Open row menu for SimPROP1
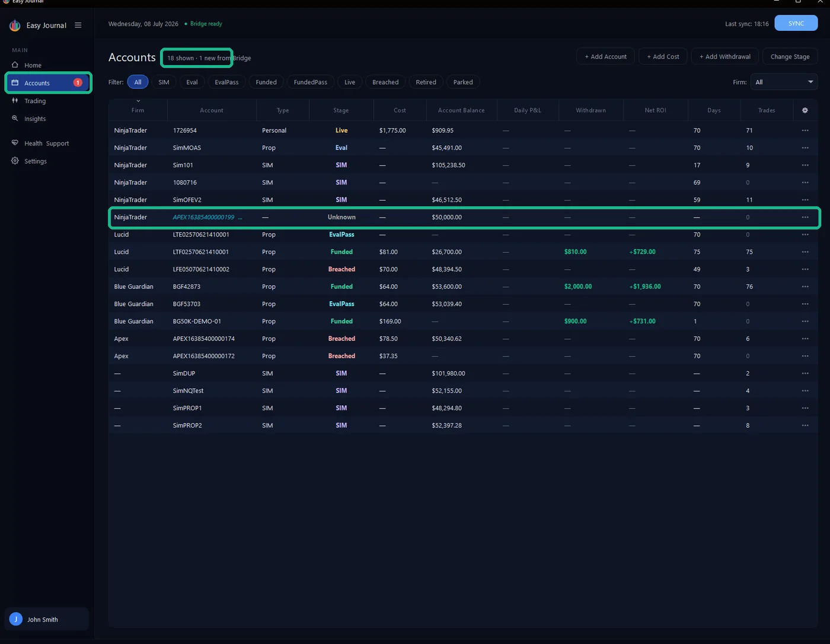This screenshot has height=644, width=830. 805,408
